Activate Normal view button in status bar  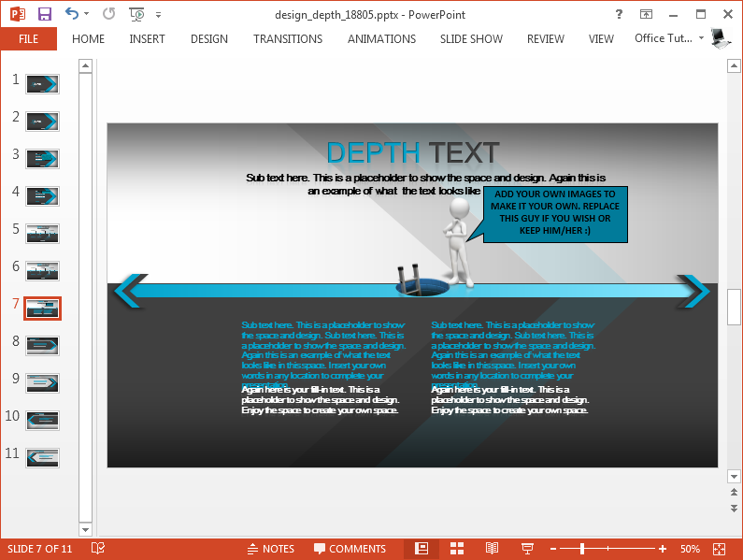[422, 549]
